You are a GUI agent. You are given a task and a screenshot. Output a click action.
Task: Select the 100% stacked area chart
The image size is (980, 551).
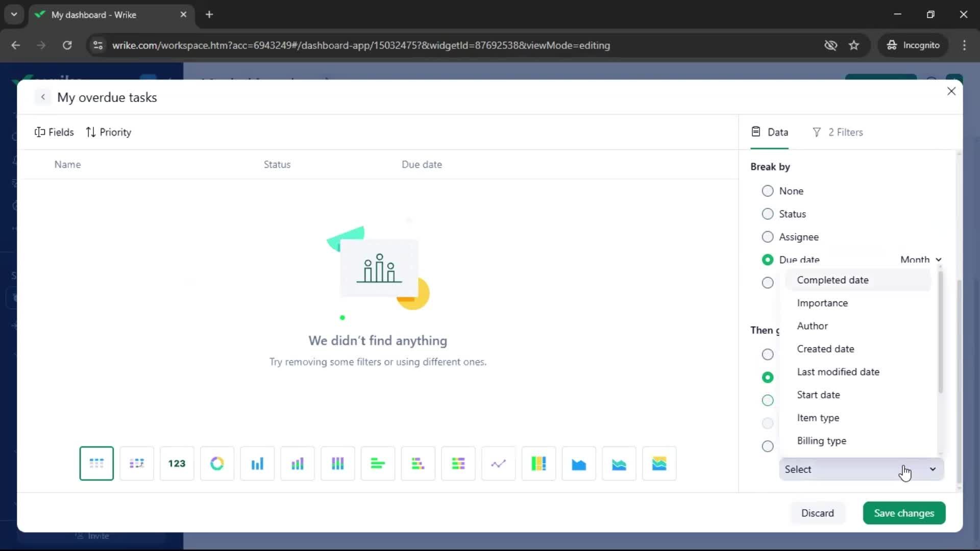pos(659,463)
